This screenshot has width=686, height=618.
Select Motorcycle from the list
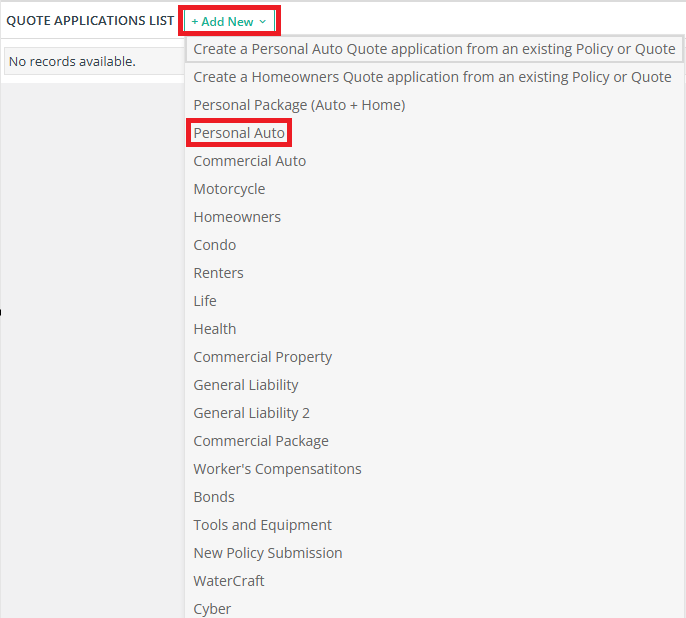tap(229, 189)
